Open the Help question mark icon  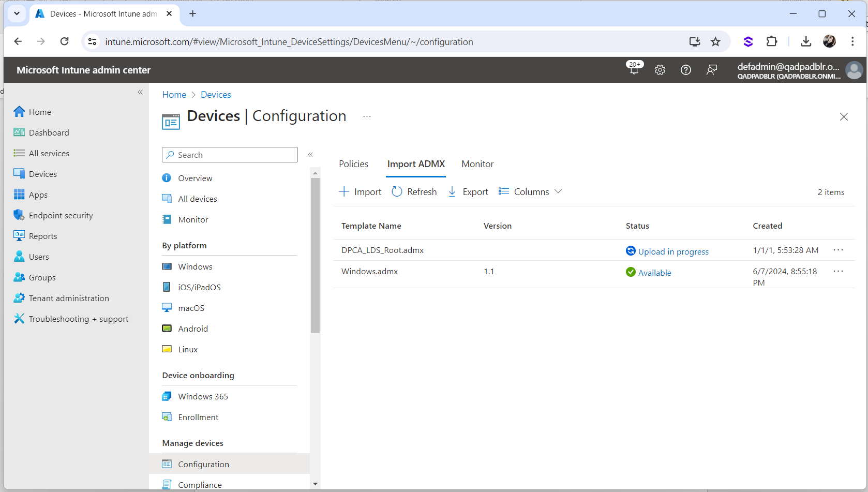point(686,70)
